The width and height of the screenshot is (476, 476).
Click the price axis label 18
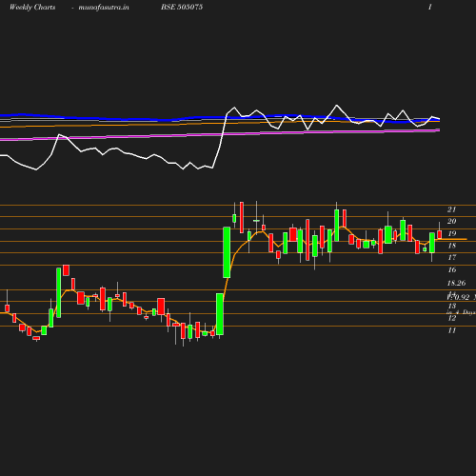(451, 246)
